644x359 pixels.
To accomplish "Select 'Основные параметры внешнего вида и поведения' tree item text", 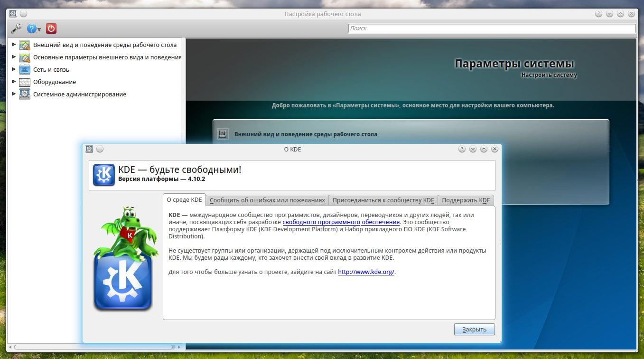I will tap(107, 57).
